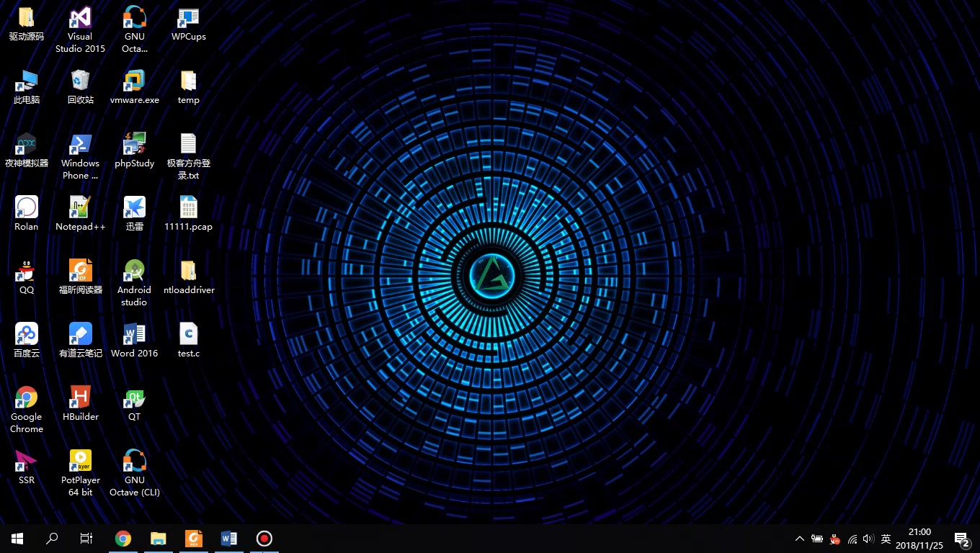Open File Explorer from the taskbar
980x553 pixels.
click(158, 539)
